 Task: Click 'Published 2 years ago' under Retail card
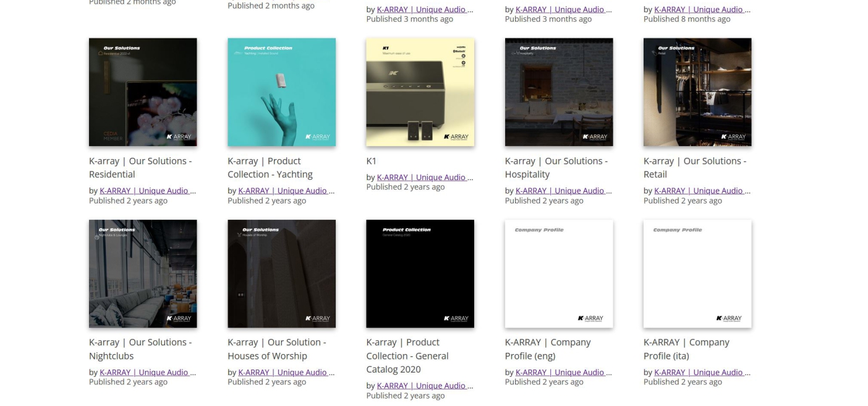(683, 201)
